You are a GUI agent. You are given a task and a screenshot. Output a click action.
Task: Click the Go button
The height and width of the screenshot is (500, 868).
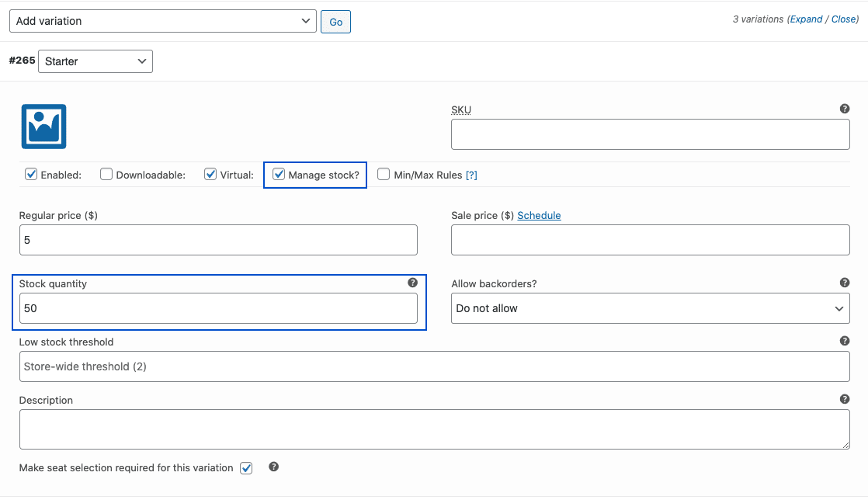(335, 21)
